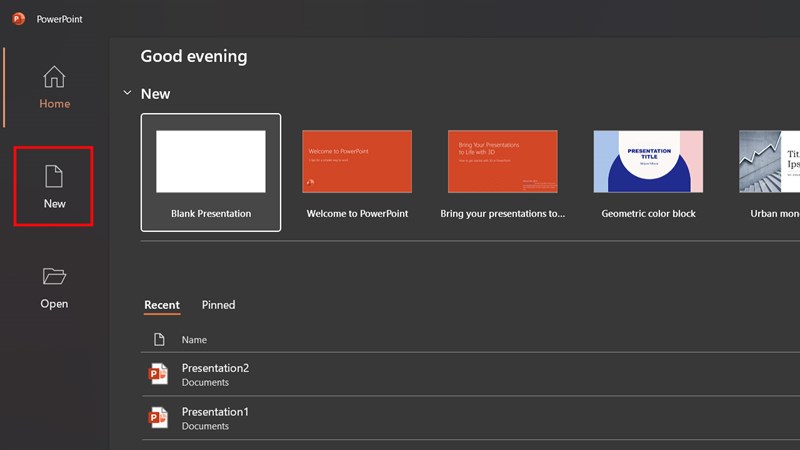Select the Blank Presentation template
Image resolution: width=800 pixels, height=450 pixels.
click(211, 171)
